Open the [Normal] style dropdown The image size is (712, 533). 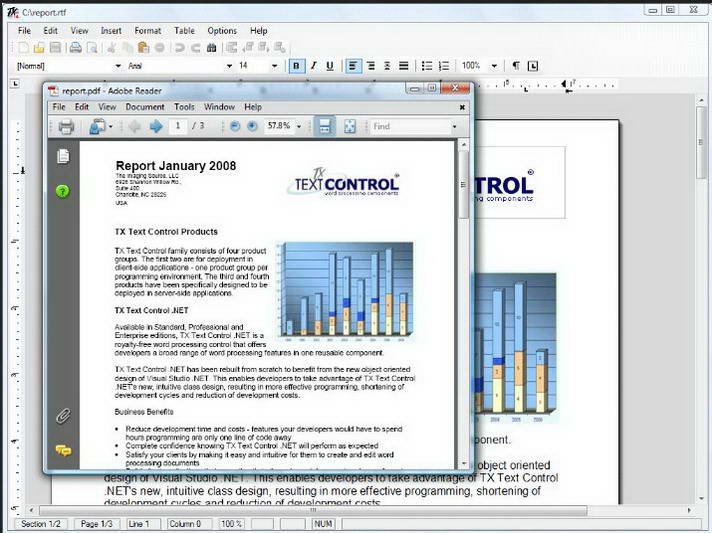(118, 66)
